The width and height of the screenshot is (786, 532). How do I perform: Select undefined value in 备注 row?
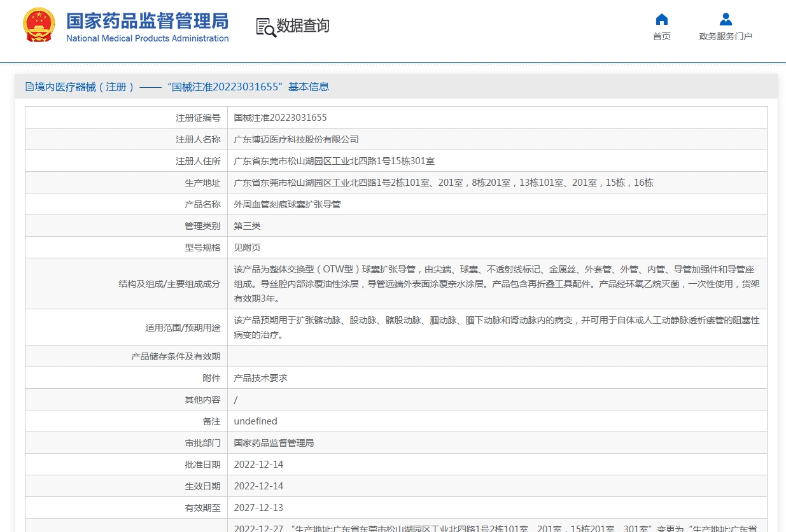point(256,421)
